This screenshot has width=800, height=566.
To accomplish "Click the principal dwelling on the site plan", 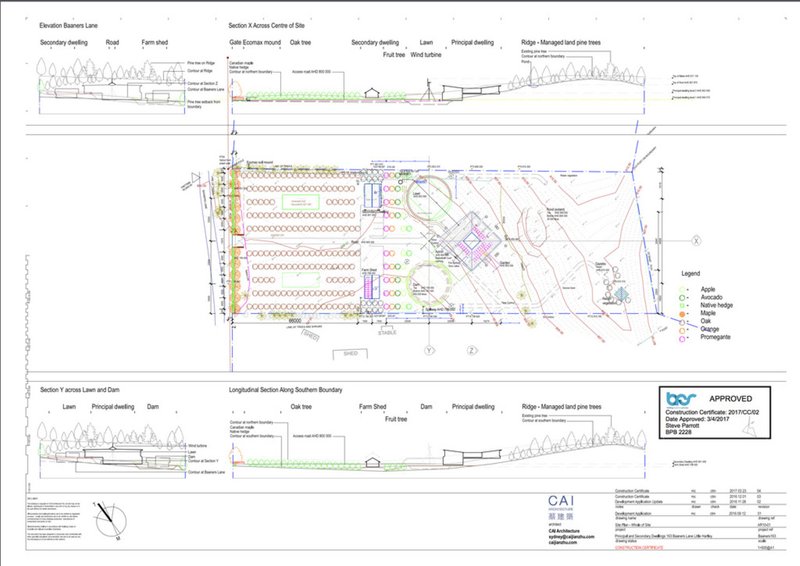I will [475, 241].
